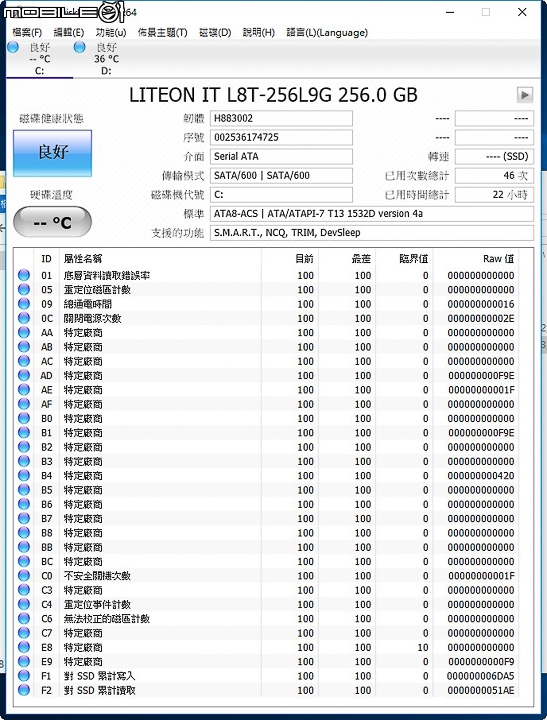Click the power-on hours 22 小時
Viewport: 547px width, 720px height.
point(494,195)
